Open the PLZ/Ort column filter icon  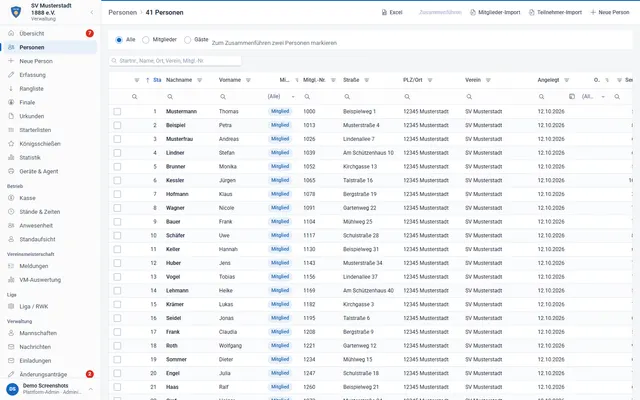coord(430,80)
